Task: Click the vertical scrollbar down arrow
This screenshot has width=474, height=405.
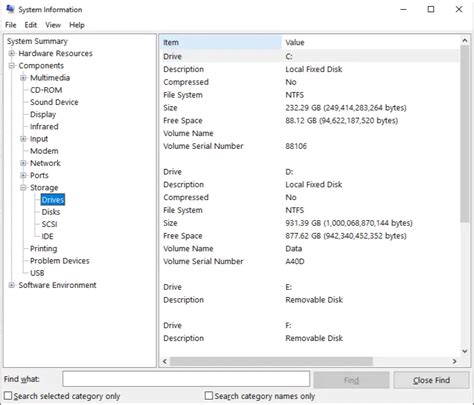Action: 465,351
